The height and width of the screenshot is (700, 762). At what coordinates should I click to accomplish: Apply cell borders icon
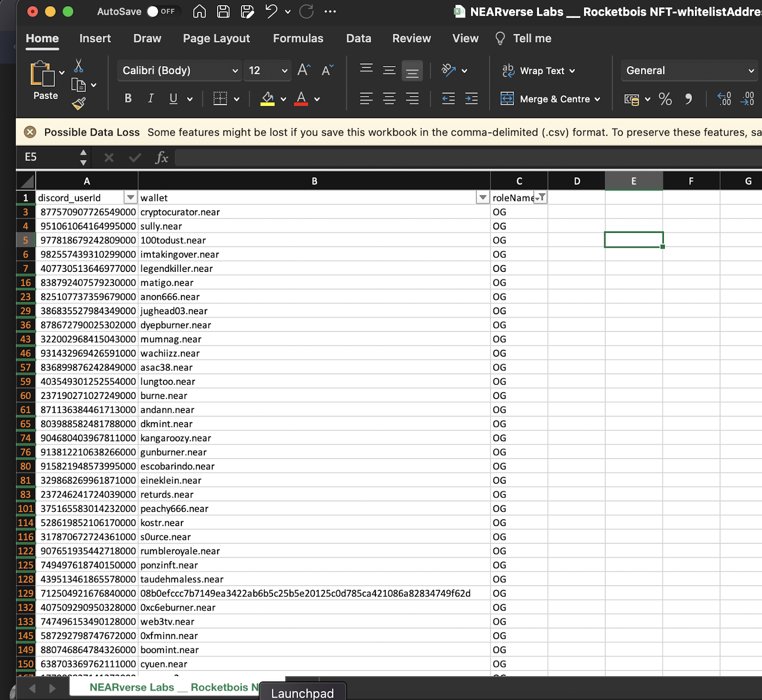[x=220, y=99]
